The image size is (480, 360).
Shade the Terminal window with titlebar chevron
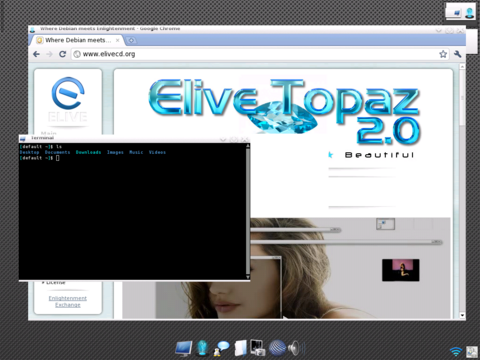point(223,139)
